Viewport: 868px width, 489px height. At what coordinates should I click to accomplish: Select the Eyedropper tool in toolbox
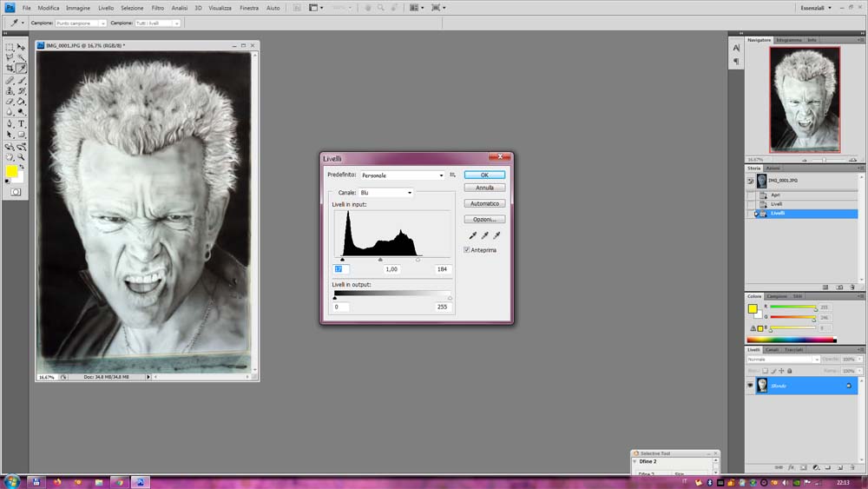[x=21, y=69]
